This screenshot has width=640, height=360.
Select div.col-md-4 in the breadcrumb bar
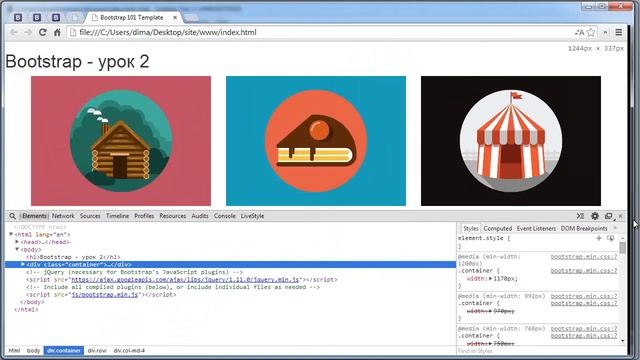pyautogui.click(x=129, y=351)
